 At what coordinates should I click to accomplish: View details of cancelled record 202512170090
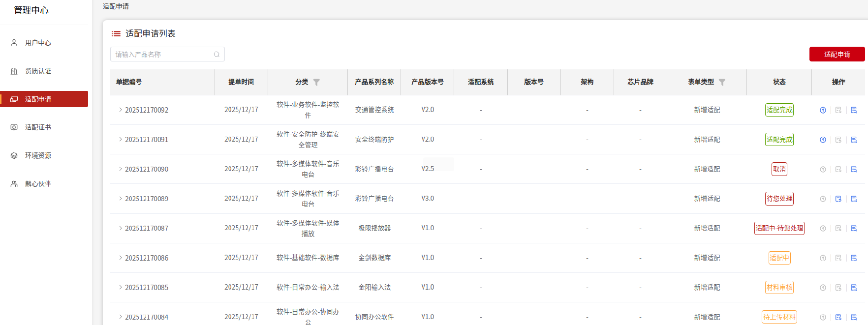pos(854,169)
